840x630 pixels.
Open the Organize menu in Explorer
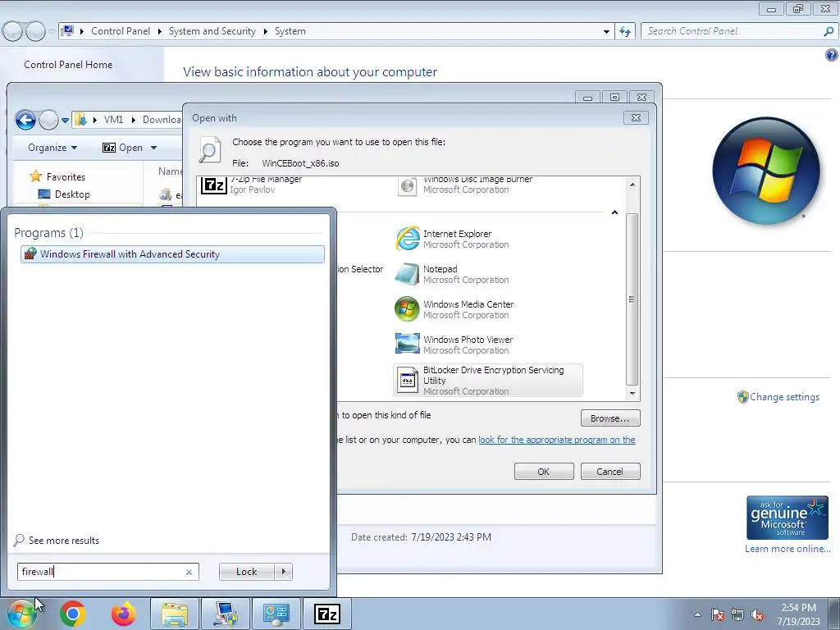52,148
